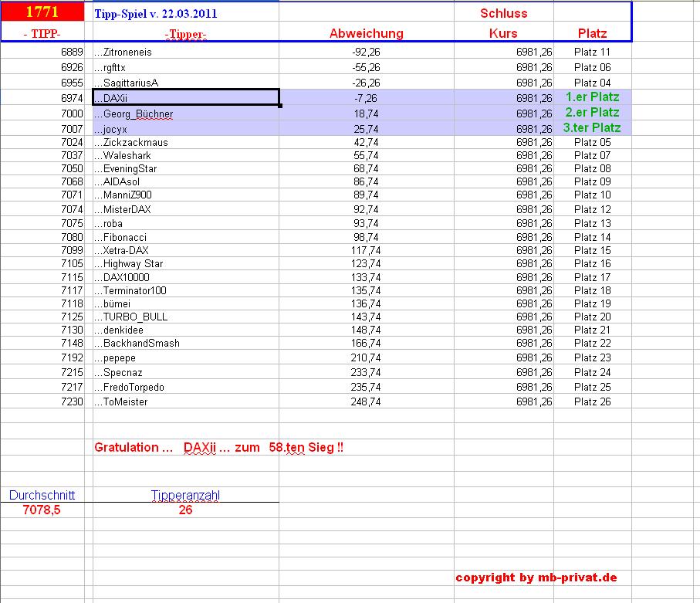The height and width of the screenshot is (603, 700).
Task: Select the ...Zitroneneis tipper cell
Action: click(x=186, y=52)
